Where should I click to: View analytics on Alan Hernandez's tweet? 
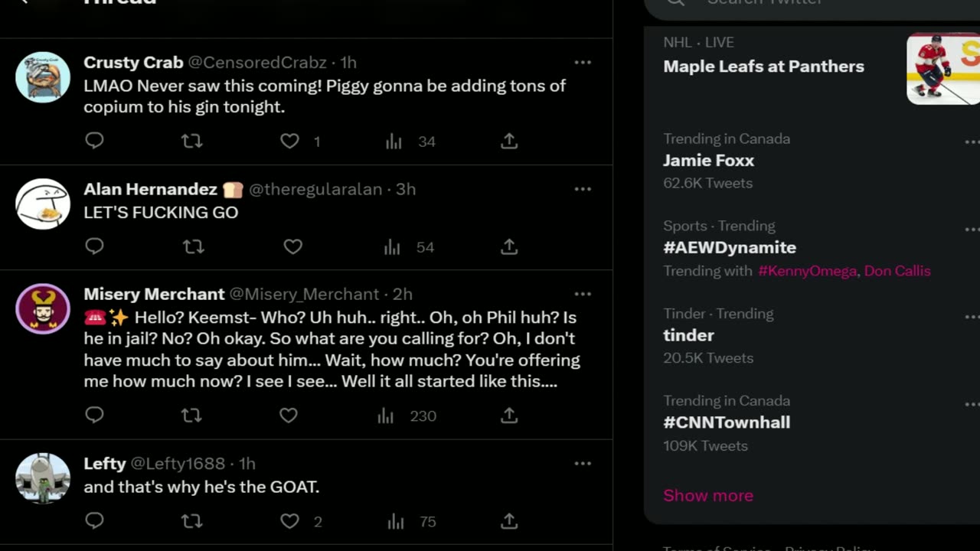coord(393,246)
